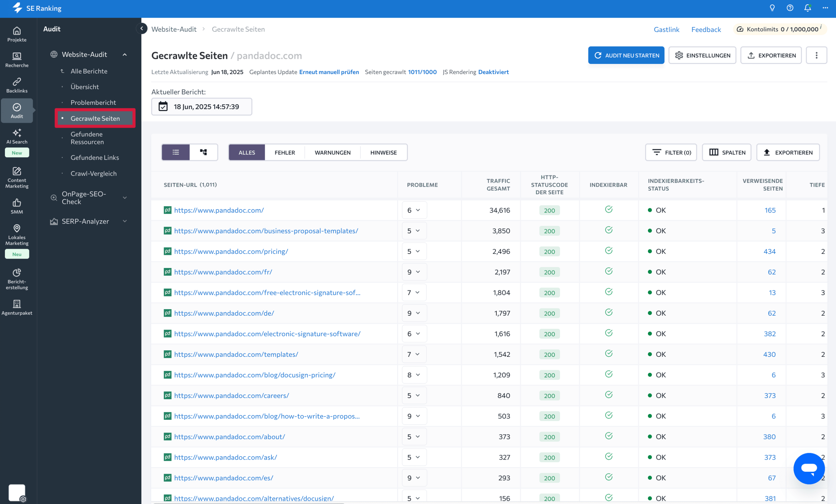Open the SMM sidebar icon
Image resolution: width=836 pixels, height=504 pixels.
point(17,206)
